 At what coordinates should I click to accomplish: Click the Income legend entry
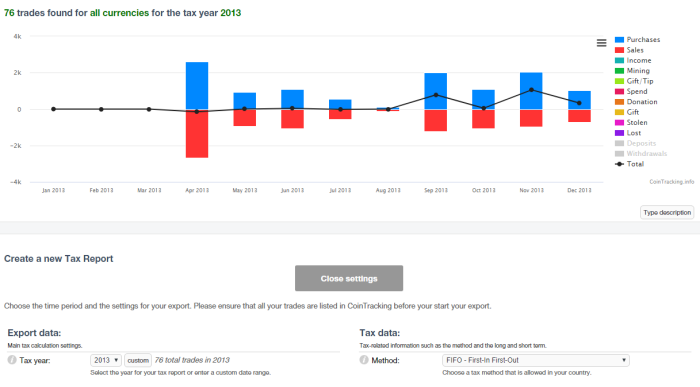click(x=633, y=60)
